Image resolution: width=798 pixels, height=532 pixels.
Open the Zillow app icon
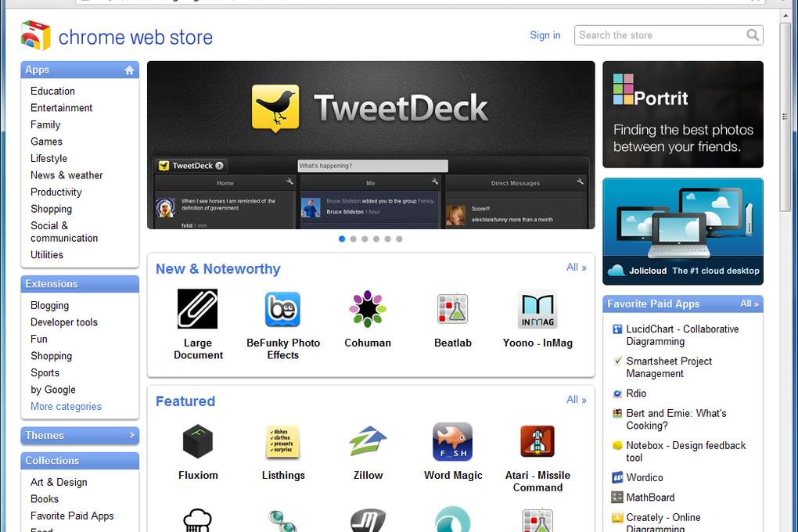point(368,441)
